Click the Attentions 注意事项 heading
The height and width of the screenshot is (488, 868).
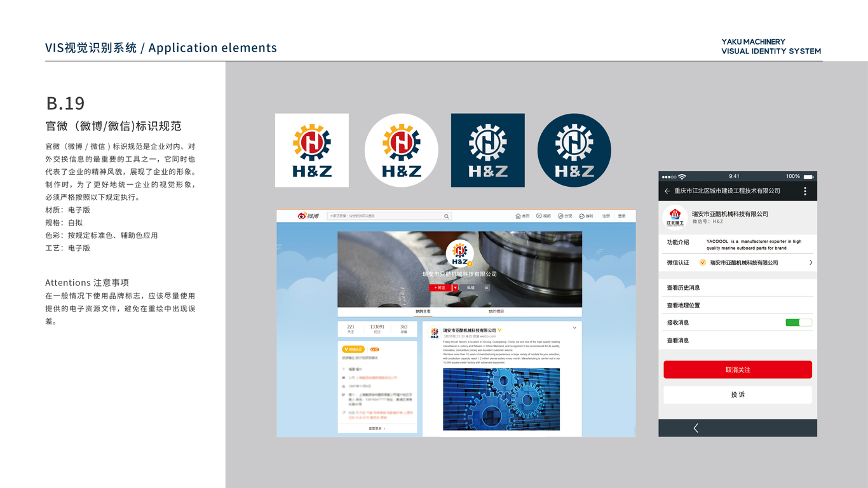[87, 283]
